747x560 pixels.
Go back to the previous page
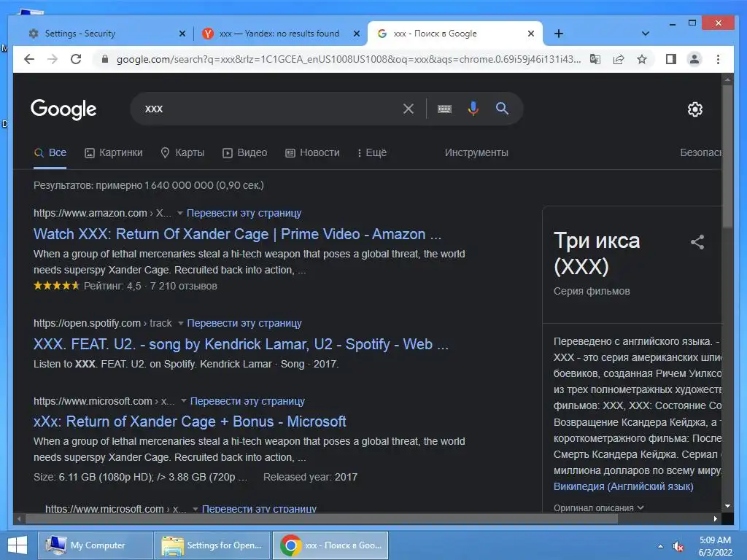click(29, 59)
